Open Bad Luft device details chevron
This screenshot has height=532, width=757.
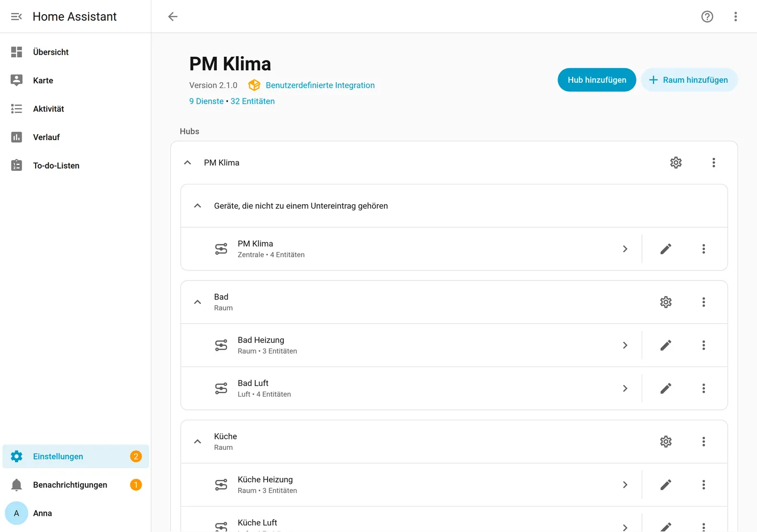[x=625, y=388]
